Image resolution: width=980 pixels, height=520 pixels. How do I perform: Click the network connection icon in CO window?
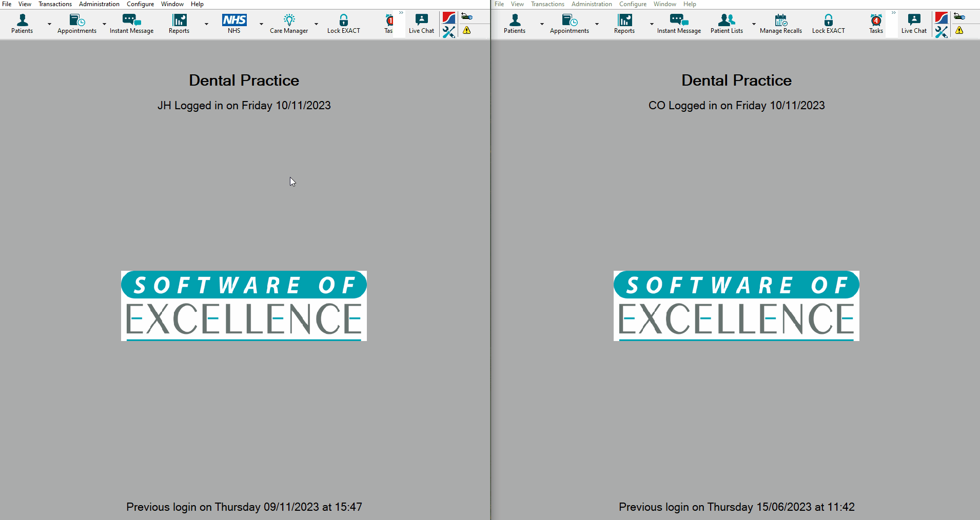point(959,17)
